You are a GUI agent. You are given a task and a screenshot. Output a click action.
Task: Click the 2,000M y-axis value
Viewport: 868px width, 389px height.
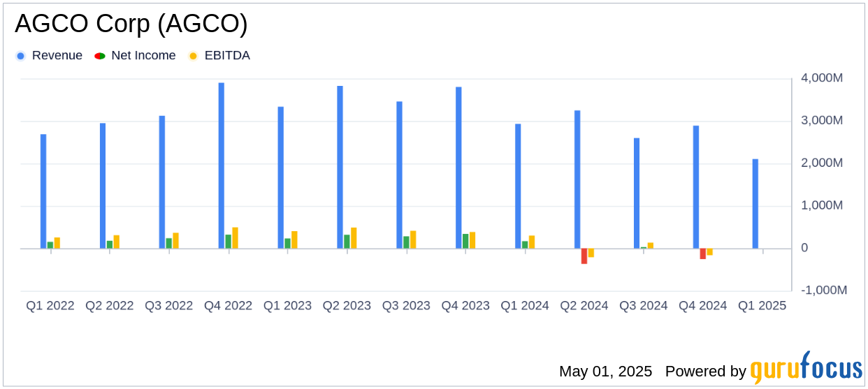click(x=822, y=163)
